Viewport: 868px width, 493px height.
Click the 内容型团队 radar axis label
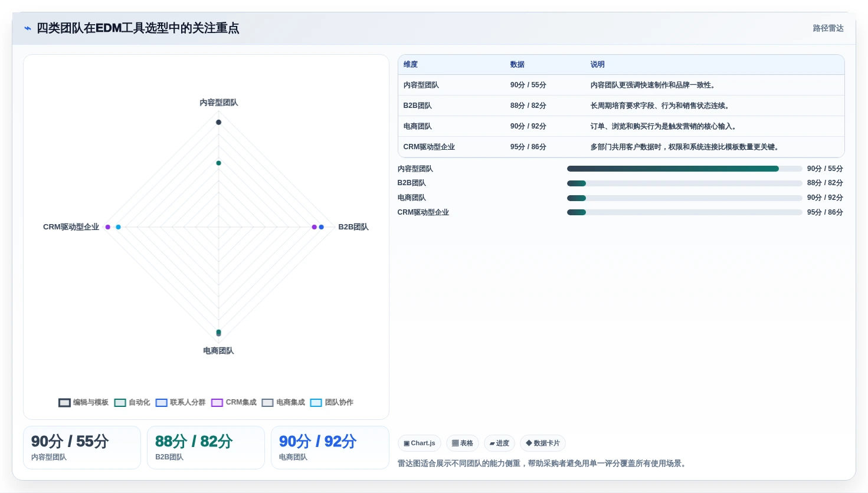coord(219,103)
